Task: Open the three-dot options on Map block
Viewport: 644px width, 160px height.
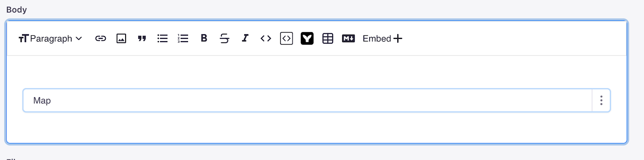Action: [x=601, y=101]
